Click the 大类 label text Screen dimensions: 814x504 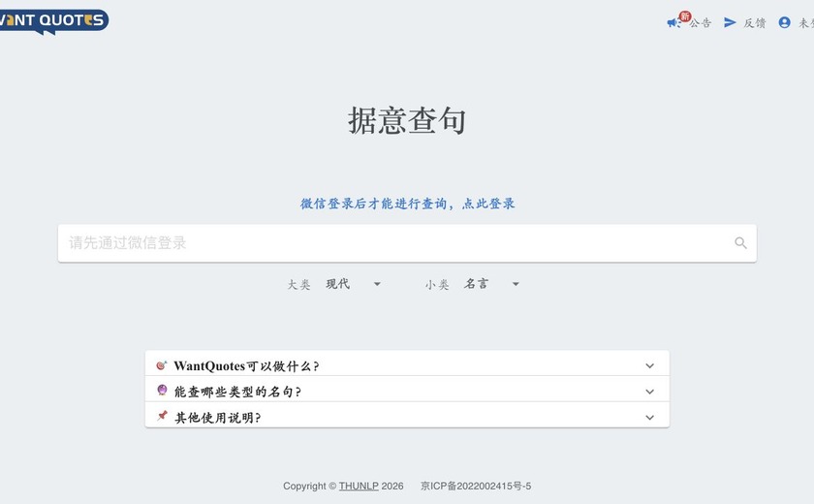[299, 284]
